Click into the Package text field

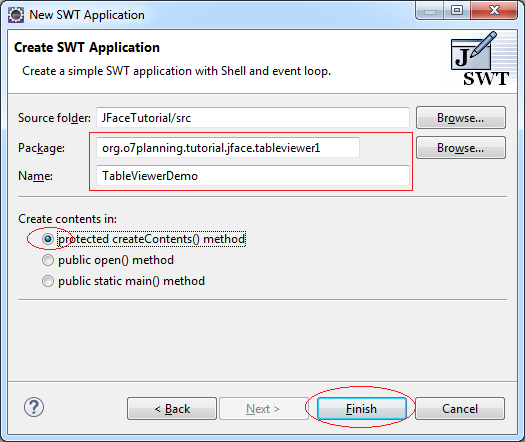tap(228, 148)
